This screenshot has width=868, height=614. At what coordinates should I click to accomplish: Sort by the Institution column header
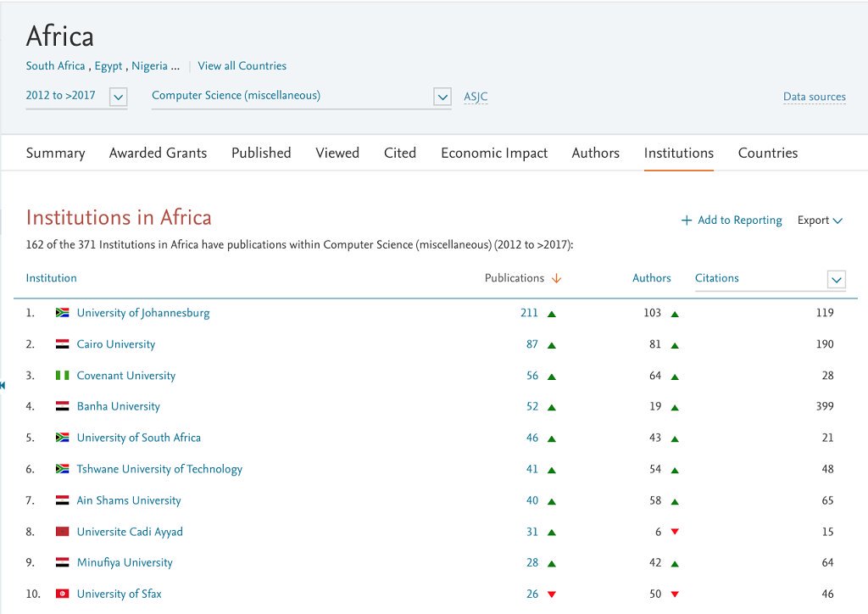(x=52, y=278)
